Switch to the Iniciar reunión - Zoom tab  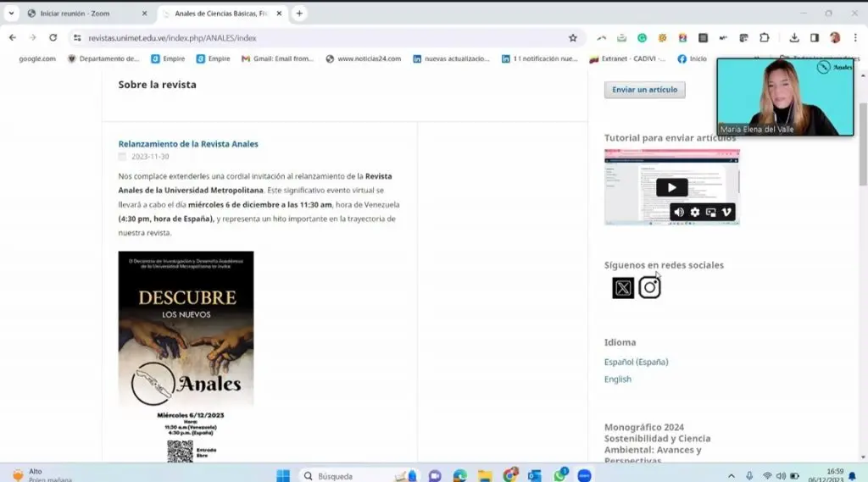pyautogui.click(x=87, y=14)
